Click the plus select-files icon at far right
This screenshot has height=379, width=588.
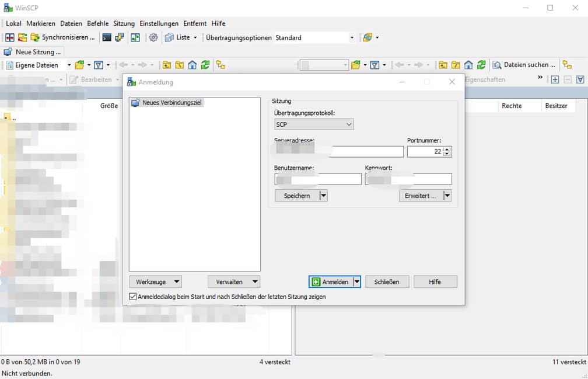click(555, 79)
